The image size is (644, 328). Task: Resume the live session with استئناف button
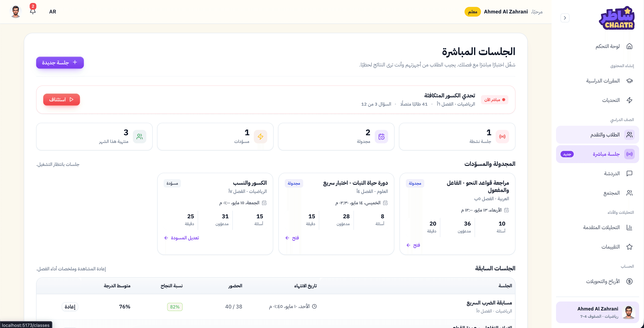61,99
